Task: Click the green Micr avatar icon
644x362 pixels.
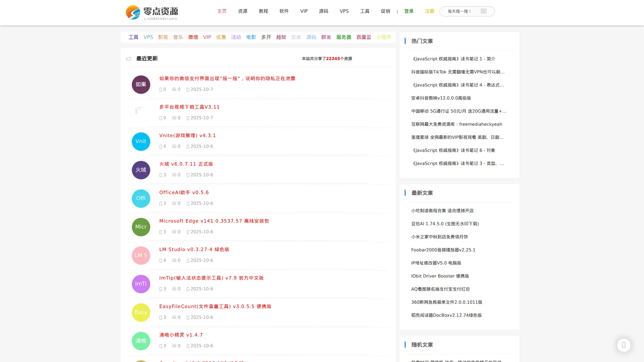Action: (141, 227)
